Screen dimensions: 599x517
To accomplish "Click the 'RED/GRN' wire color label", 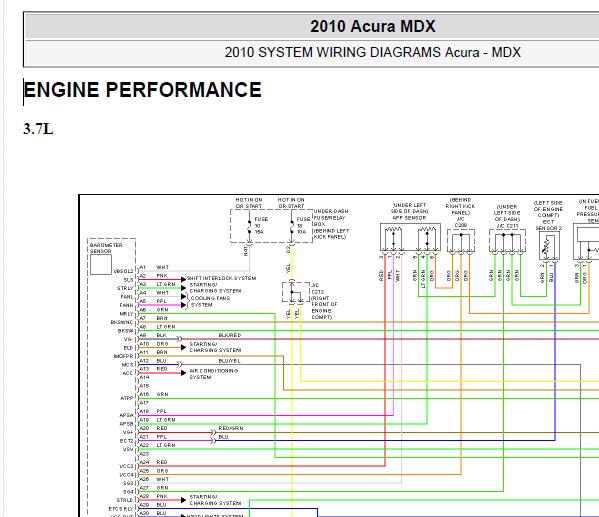I will click(x=231, y=428).
